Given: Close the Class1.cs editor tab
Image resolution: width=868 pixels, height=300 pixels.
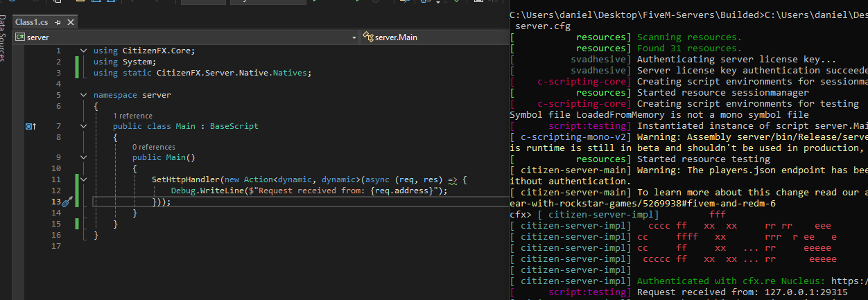Looking at the screenshot, I should tap(71, 22).
